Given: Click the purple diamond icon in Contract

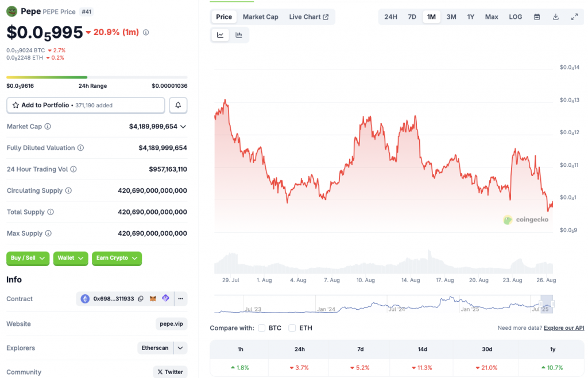Looking at the screenshot, I should [165, 298].
